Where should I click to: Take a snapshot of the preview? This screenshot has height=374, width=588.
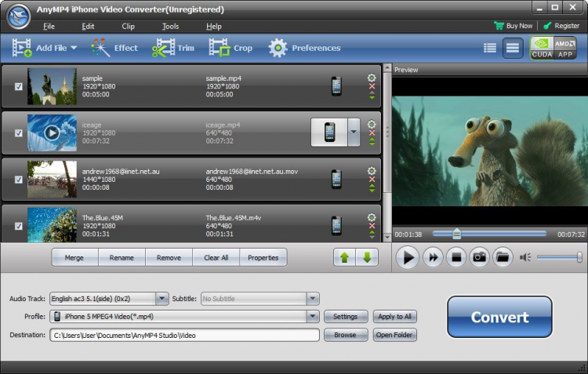click(x=479, y=257)
